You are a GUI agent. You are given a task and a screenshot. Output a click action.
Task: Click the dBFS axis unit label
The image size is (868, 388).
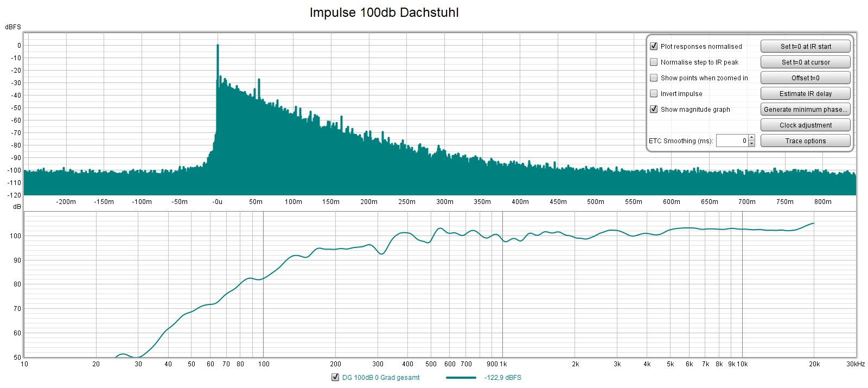click(x=13, y=27)
